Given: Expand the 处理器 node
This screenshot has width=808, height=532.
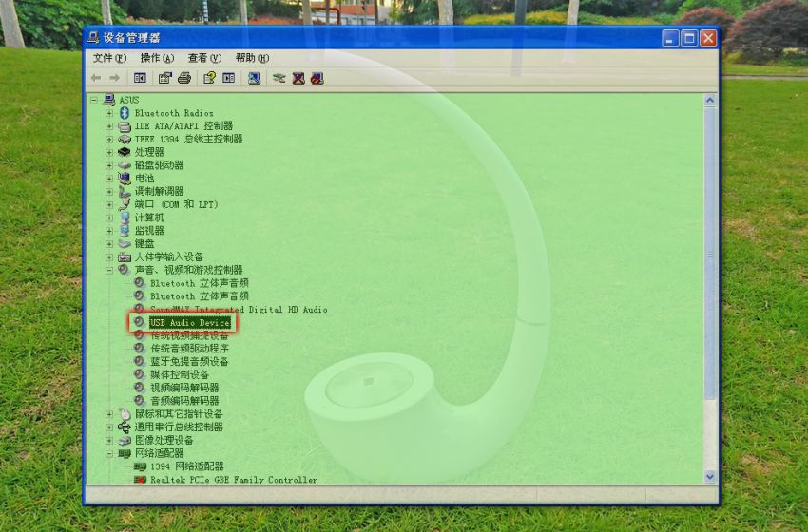Looking at the screenshot, I should click(x=109, y=152).
